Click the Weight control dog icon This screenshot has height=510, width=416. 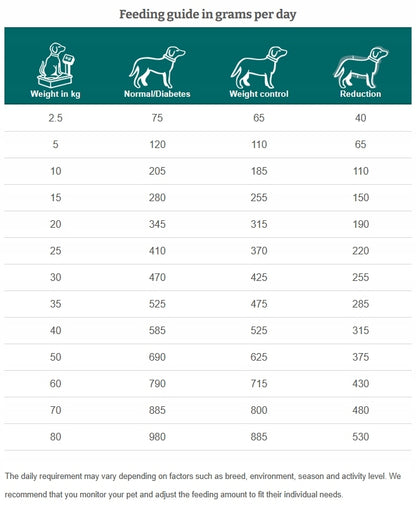click(259, 67)
